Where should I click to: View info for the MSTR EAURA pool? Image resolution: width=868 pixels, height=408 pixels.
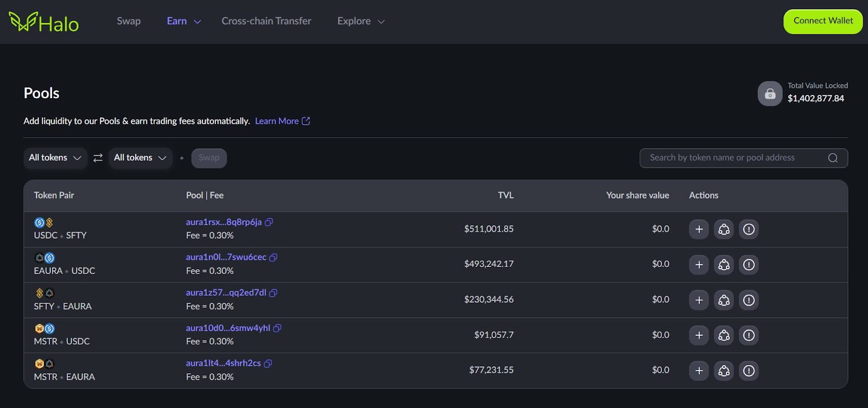point(749,371)
